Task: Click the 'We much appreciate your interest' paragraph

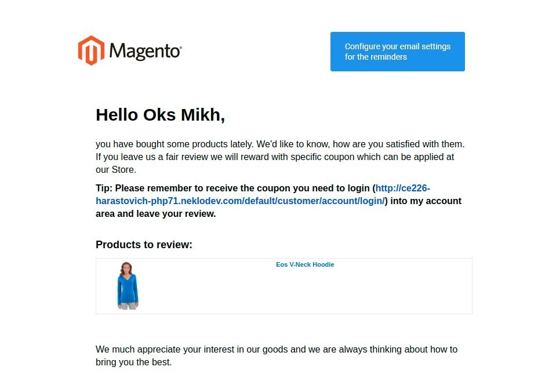Action: [x=277, y=355]
